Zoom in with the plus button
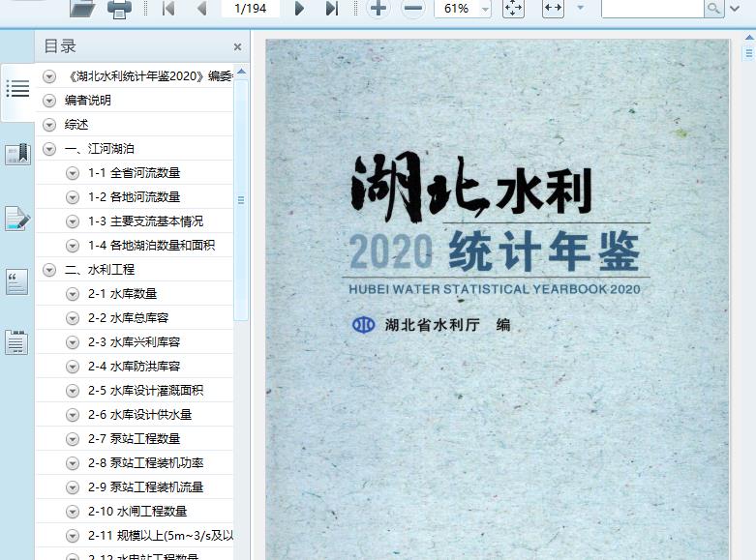The width and height of the screenshot is (756, 560). point(378,8)
